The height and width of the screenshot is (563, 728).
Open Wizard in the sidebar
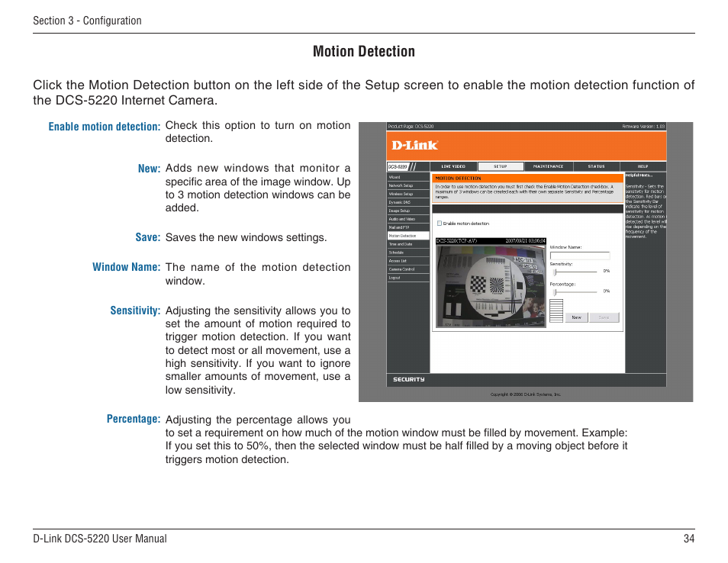408,177
